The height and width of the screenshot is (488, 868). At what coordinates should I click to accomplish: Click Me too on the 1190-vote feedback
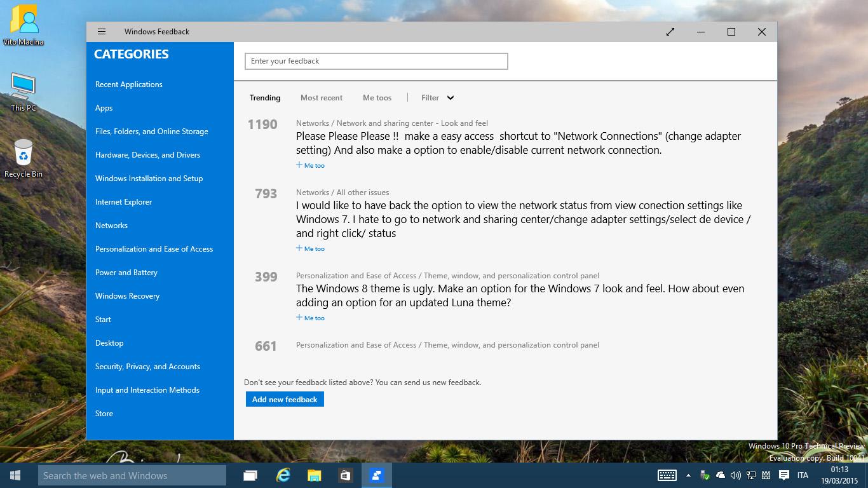pyautogui.click(x=311, y=165)
